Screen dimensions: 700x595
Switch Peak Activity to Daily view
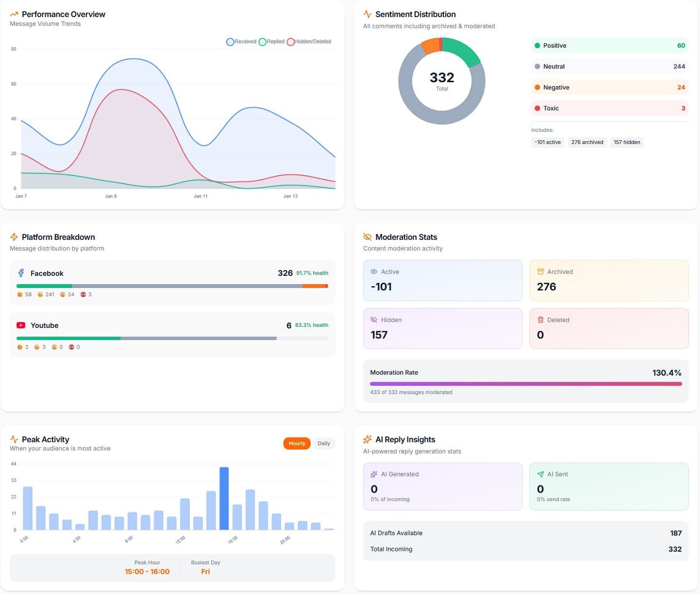(323, 443)
